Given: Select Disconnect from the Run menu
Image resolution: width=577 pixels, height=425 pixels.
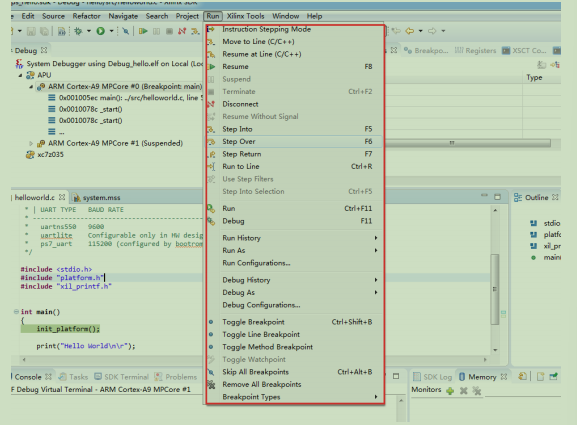Looking at the screenshot, I should (294, 104).
